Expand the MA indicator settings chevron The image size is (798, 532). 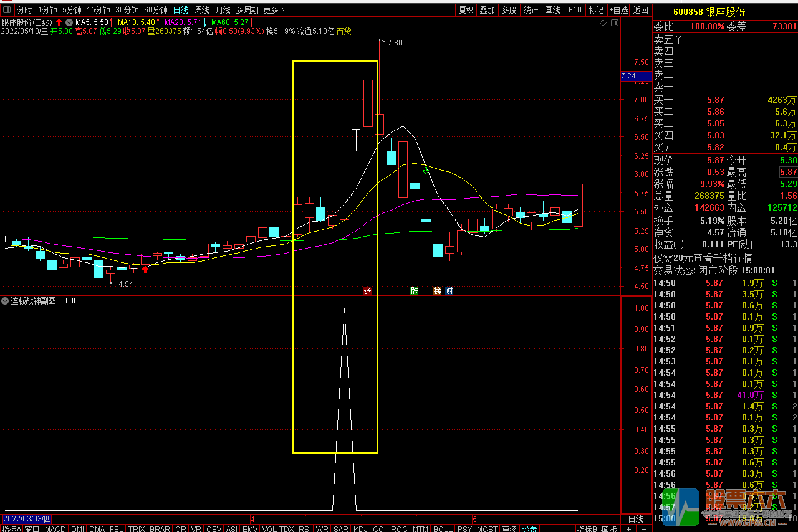[69, 22]
